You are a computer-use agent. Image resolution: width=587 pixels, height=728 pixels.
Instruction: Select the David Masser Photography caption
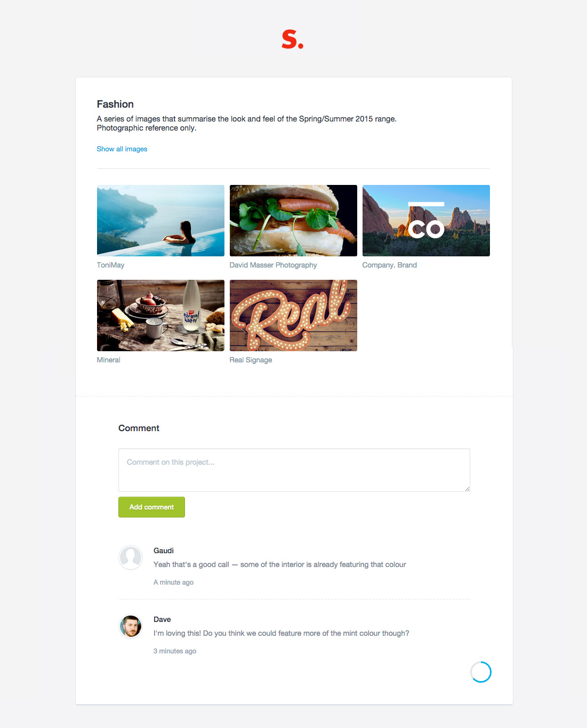click(273, 265)
